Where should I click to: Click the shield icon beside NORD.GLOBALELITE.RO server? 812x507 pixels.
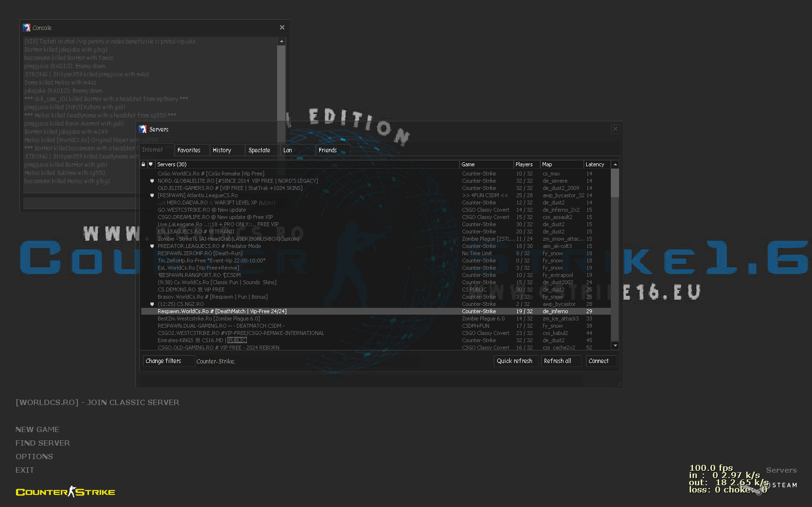pyautogui.click(x=152, y=181)
